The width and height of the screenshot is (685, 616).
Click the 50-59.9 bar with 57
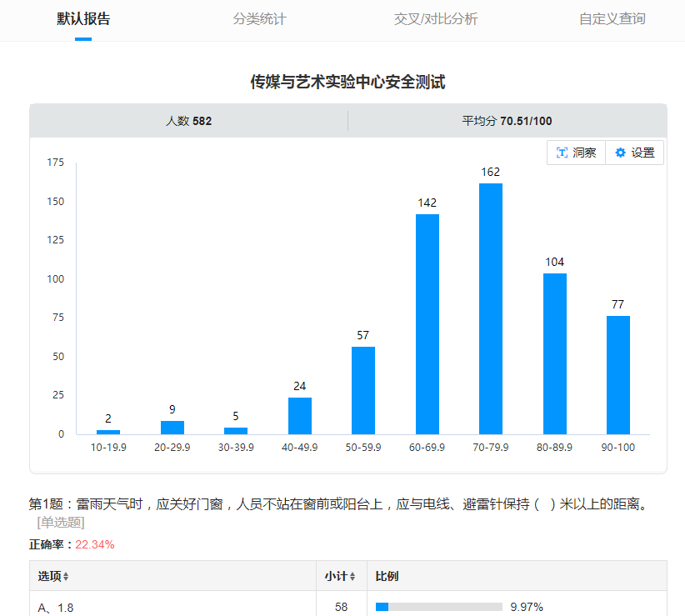363,390
